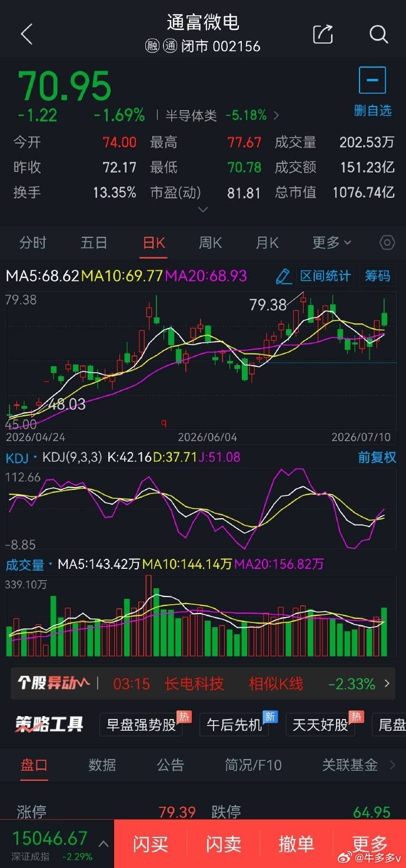This screenshot has width=406, height=868.
Task: Tap the 涨停 79.39 price
Action: 177,813
